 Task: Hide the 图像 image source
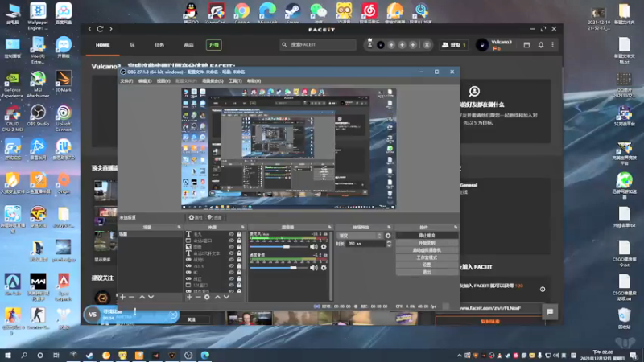pyautogui.click(x=231, y=247)
